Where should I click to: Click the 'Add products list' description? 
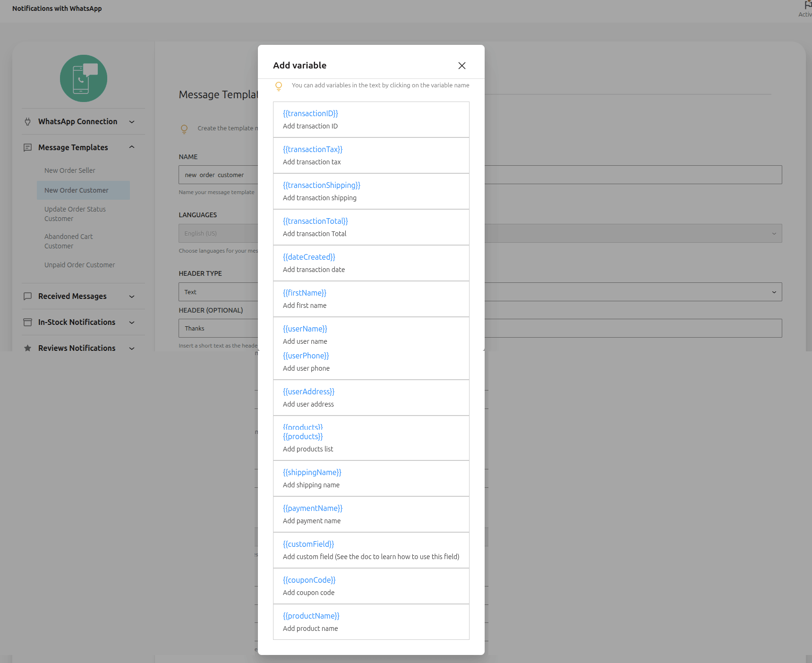[308, 449]
